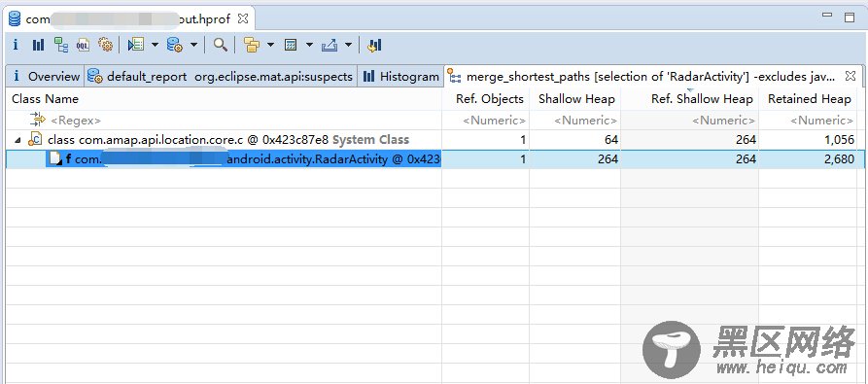Screen dimensions: 868x384
Task: Sort by Class Name column header
Action: tap(224, 99)
